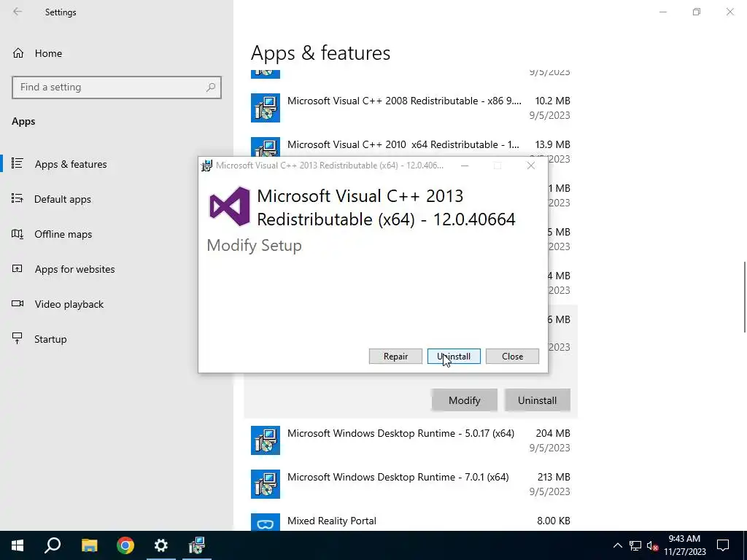Select Microsoft Windows Desktop Runtime 7.0.1 entry
Screen dimensions: 747x560
point(411,484)
